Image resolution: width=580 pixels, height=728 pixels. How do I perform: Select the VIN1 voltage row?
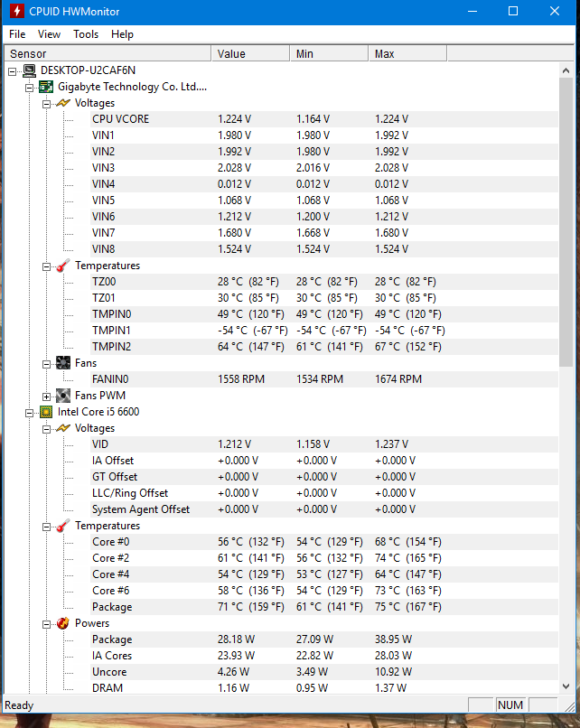[324, 135]
